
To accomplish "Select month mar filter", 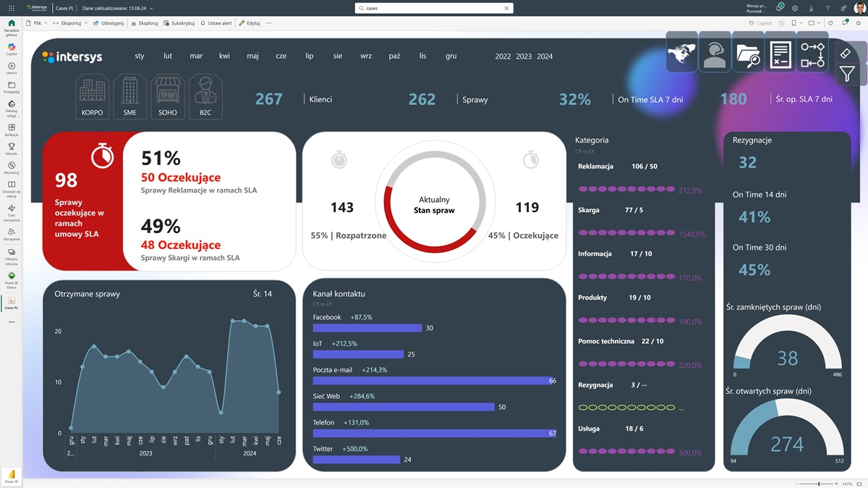I will click(196, 56).
